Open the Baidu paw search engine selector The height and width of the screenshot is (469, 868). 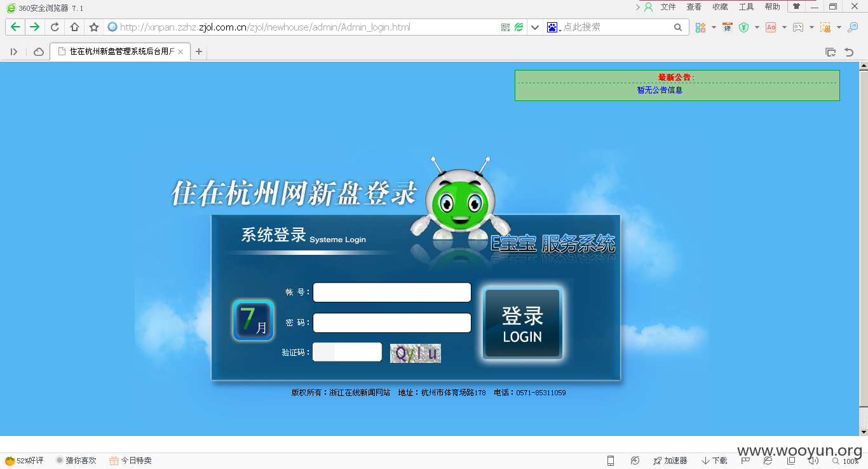coord(553,27)
